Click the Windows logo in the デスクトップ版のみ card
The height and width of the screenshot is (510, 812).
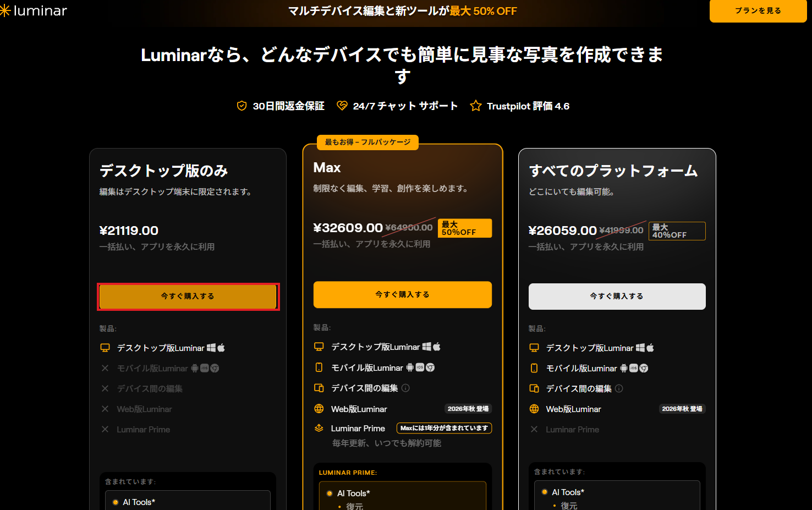coord(211,348)
